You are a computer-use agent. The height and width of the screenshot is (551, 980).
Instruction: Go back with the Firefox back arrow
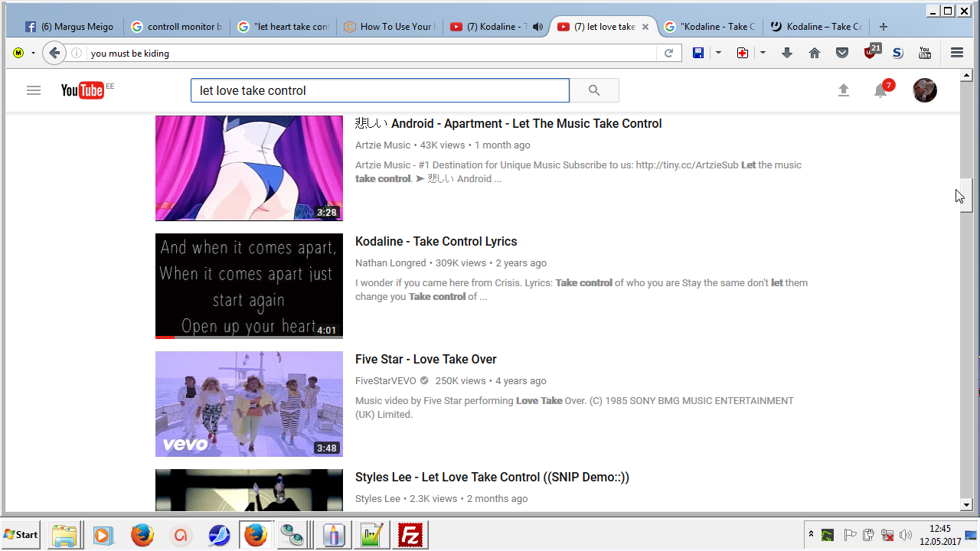click(x=54, y=53)
